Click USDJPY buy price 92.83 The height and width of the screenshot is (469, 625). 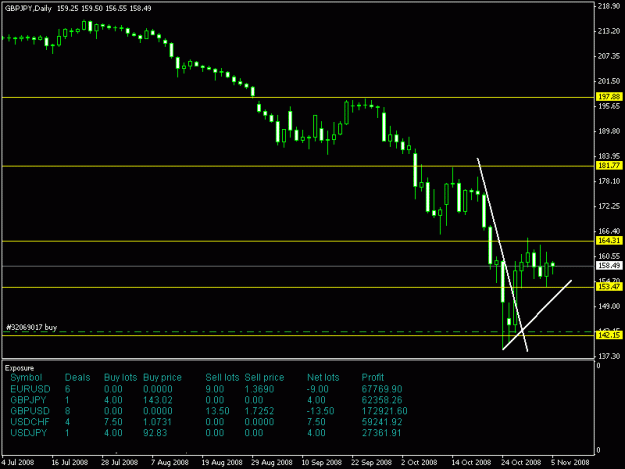(155, 433)
